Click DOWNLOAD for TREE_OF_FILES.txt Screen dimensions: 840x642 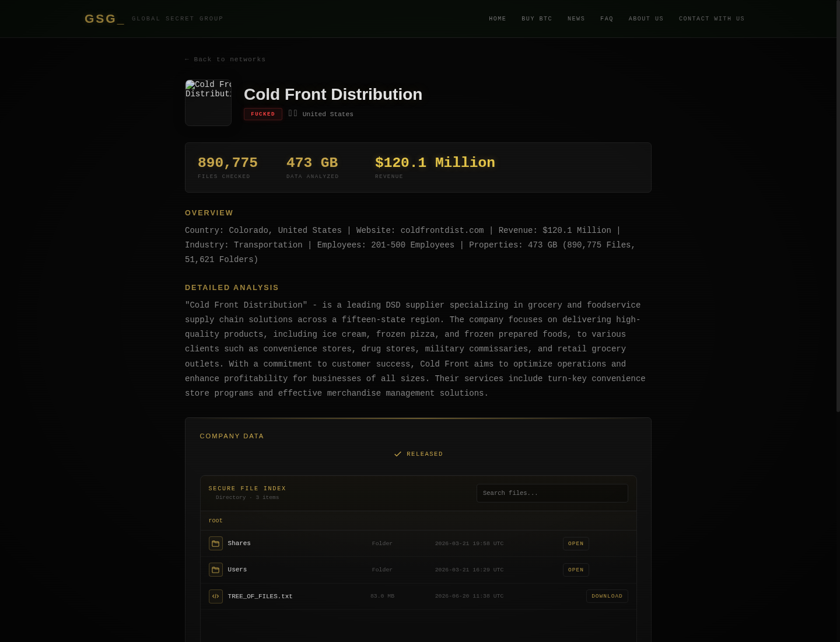tap(607, 596)
